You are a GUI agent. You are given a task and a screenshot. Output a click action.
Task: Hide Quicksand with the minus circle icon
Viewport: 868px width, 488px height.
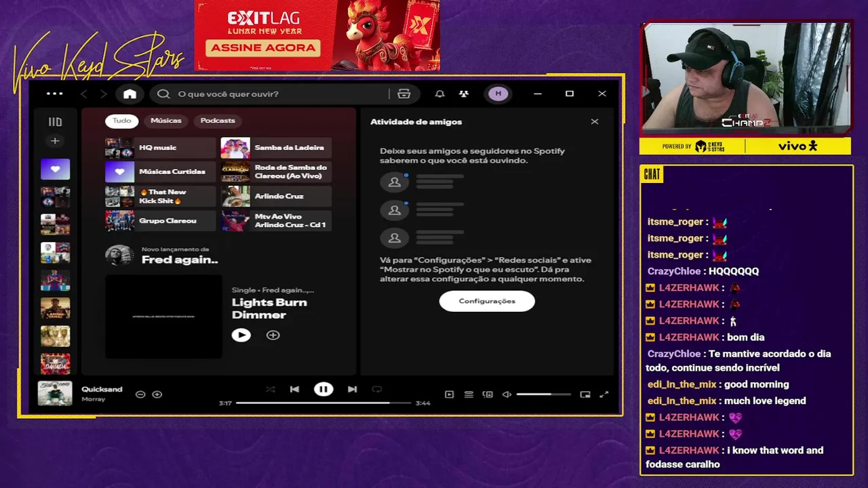(140, 394)
